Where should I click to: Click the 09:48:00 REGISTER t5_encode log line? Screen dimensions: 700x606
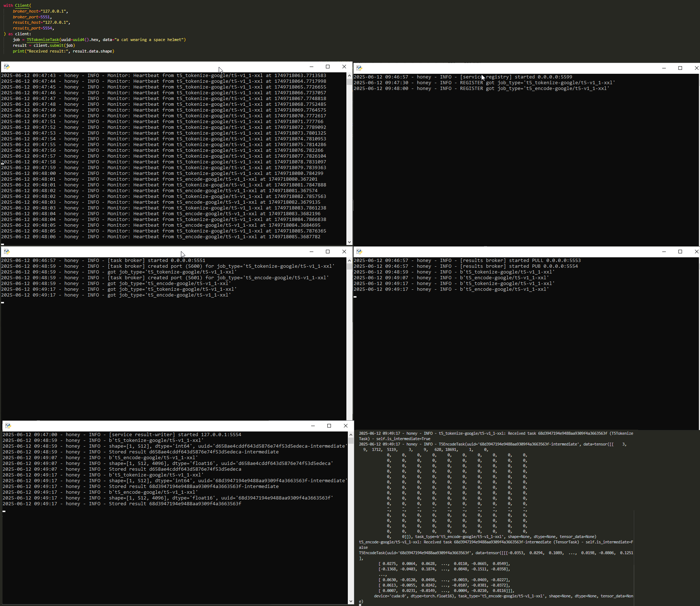click(x=481, y=89)
